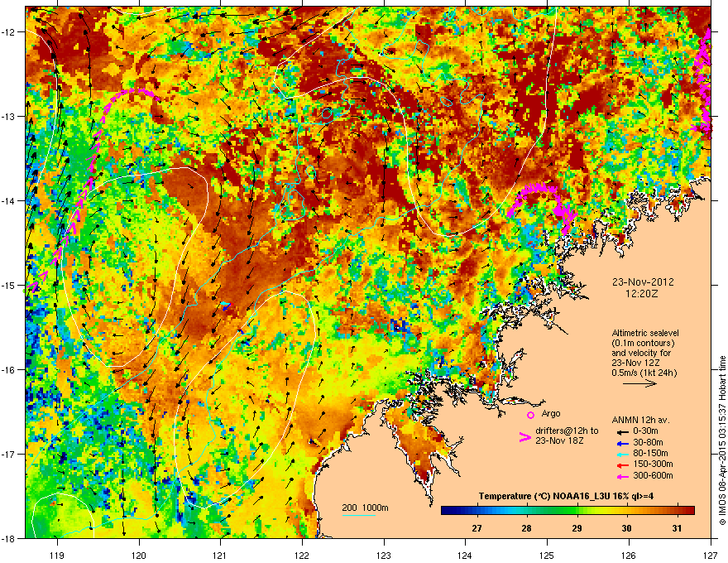Click the '200 1000m' bathymetry label

click(x=365, y=508)
